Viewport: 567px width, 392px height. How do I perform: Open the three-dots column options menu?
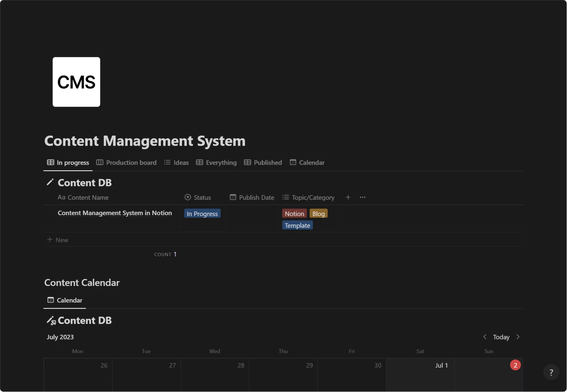point(363,197)
